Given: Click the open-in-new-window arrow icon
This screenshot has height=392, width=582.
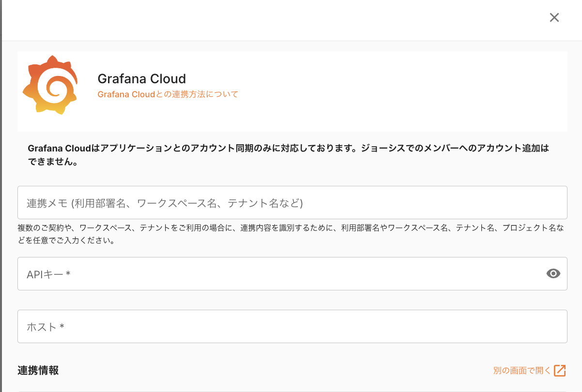Looking at the screenshot, I should point(560,371).
